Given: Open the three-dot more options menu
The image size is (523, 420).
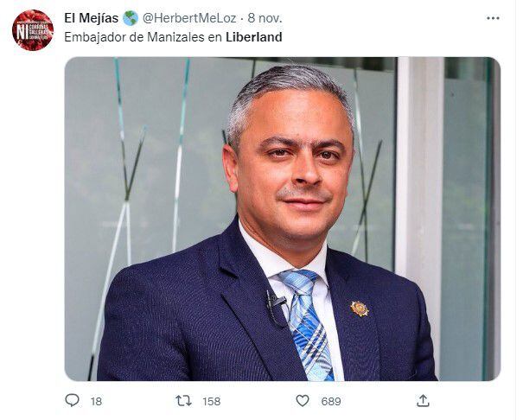Looking at the screenshot, I should point(493,17).
